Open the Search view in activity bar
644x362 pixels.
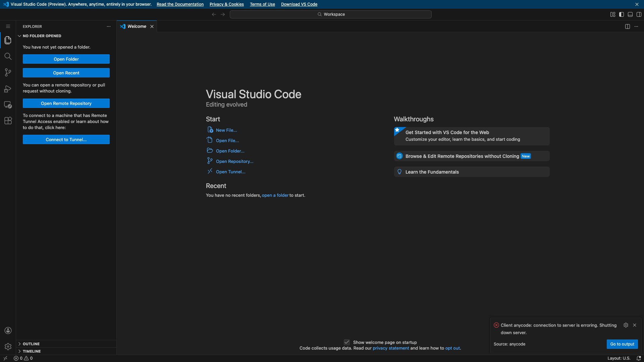(8, 56)
